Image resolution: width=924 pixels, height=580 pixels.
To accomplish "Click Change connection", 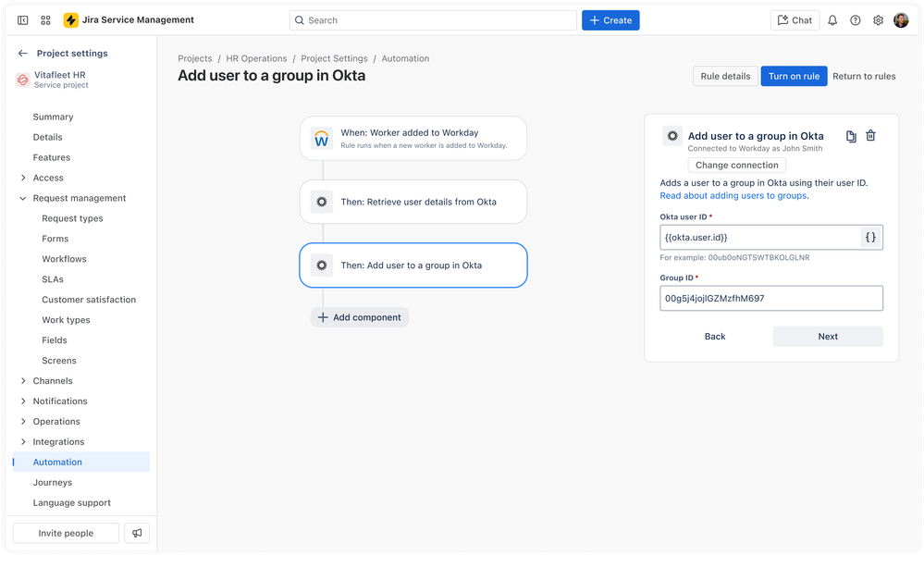I will click(x=736, y=165).
